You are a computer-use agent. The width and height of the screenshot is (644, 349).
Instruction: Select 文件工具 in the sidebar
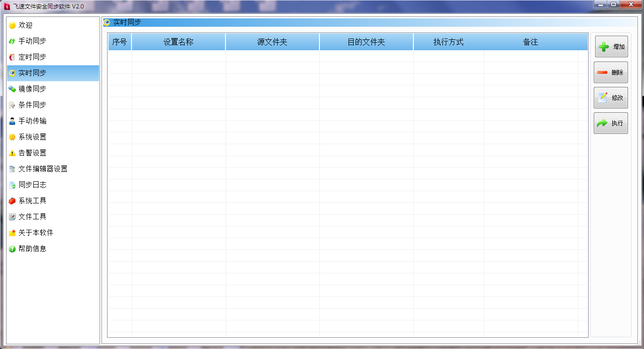pyautogui.click(x=53, y=217)
